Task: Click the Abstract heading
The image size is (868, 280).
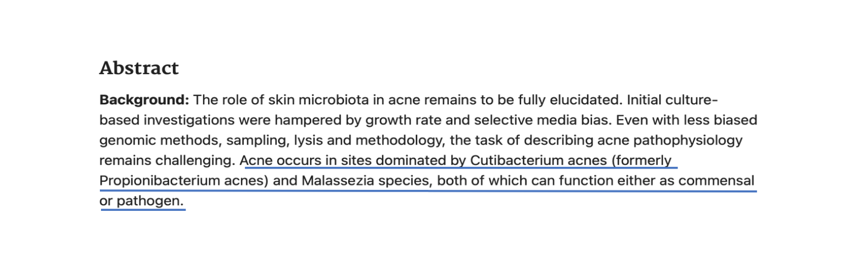Action: pos(139,68)
